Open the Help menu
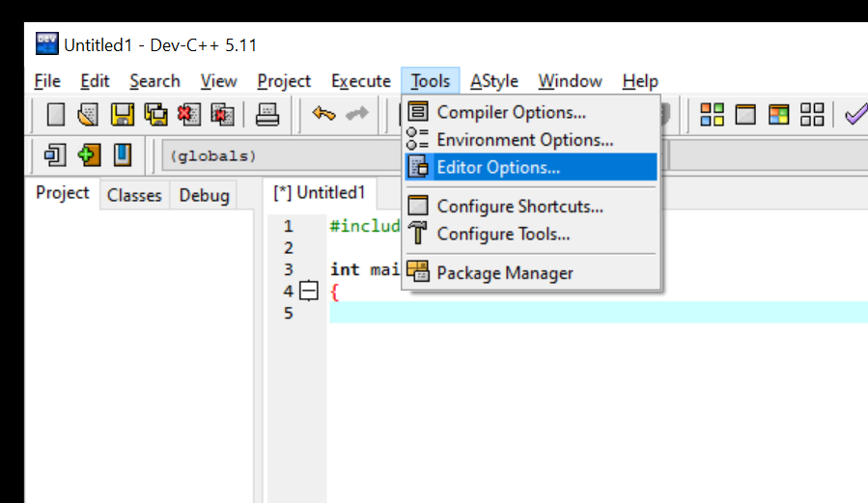The height and width of the screenshot is (503, 868). pos(640,81)
